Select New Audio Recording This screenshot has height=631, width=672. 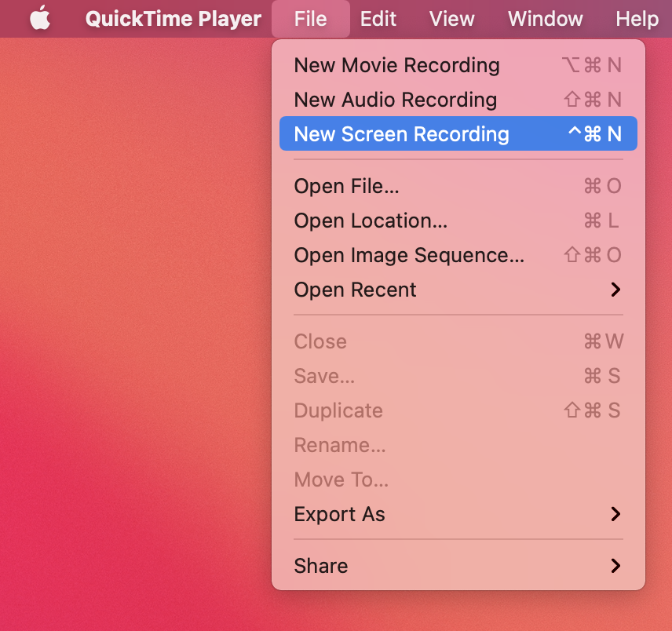point(395,100)
